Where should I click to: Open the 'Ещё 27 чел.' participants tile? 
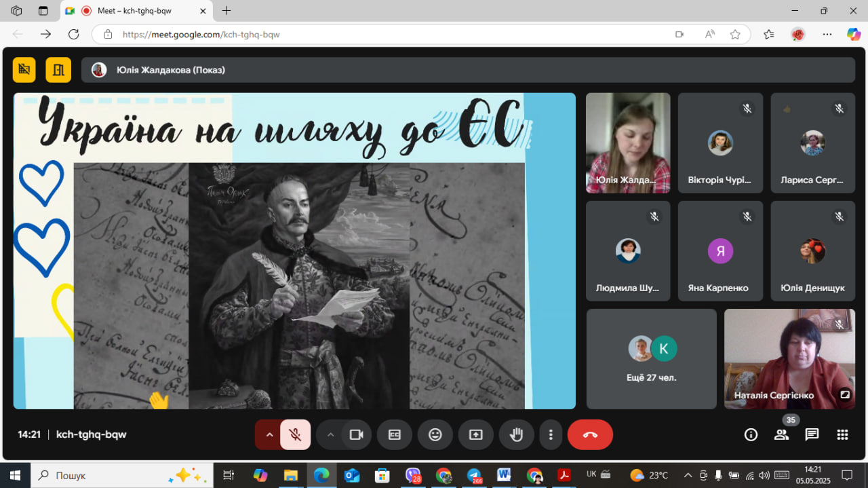[651, 359]
